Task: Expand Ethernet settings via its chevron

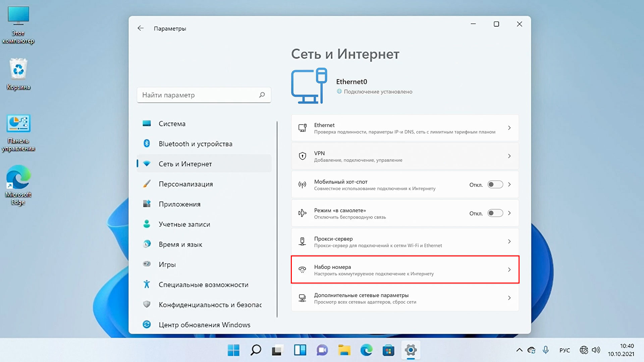Action: 509,128
